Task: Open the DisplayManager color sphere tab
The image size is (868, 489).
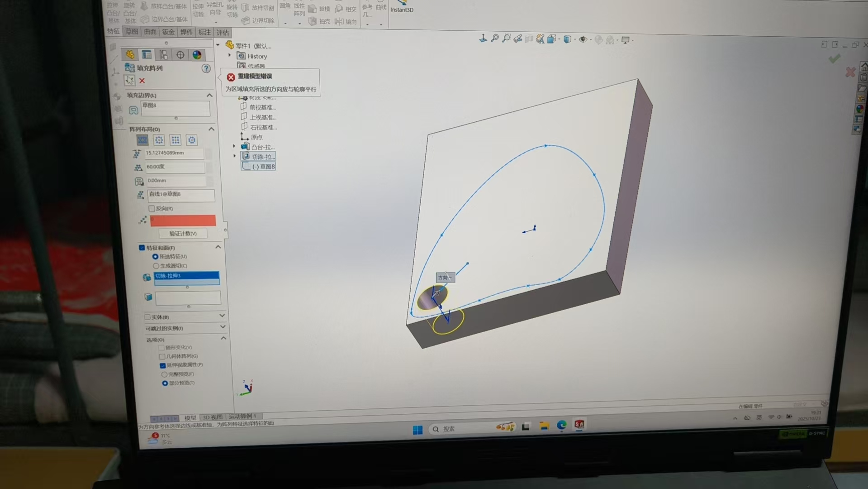Action: tap(197, 55)
